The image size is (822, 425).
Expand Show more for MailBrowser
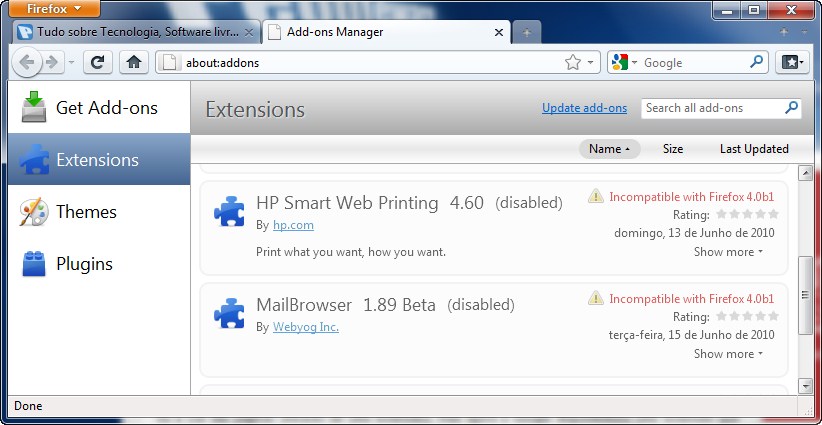728,354
